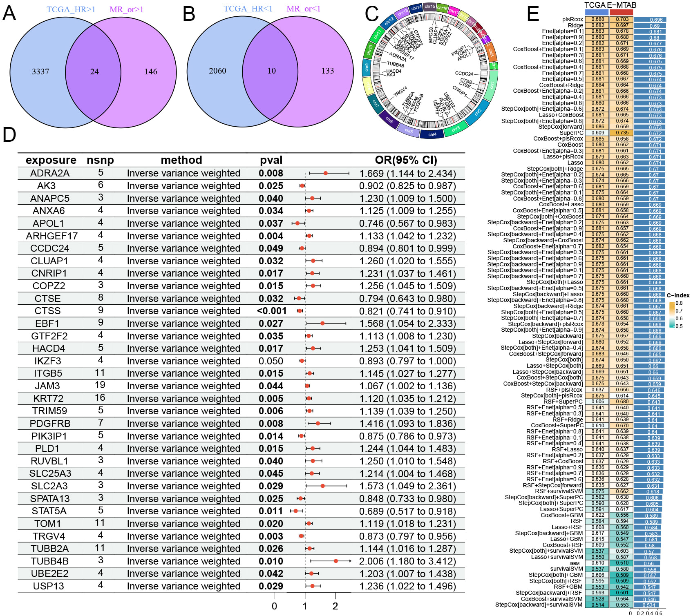
Task: Click the Venn intersection labeled 24
Action: (94, 71)
